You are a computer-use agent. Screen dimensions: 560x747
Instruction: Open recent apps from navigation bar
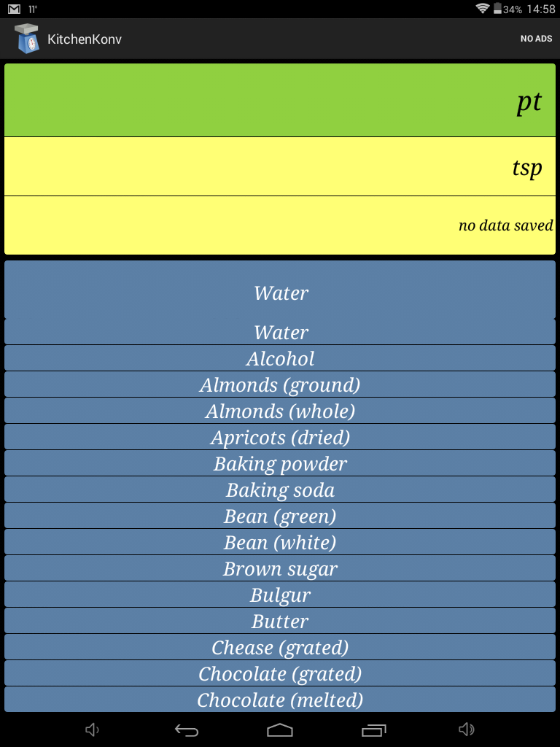coord(374,729)
